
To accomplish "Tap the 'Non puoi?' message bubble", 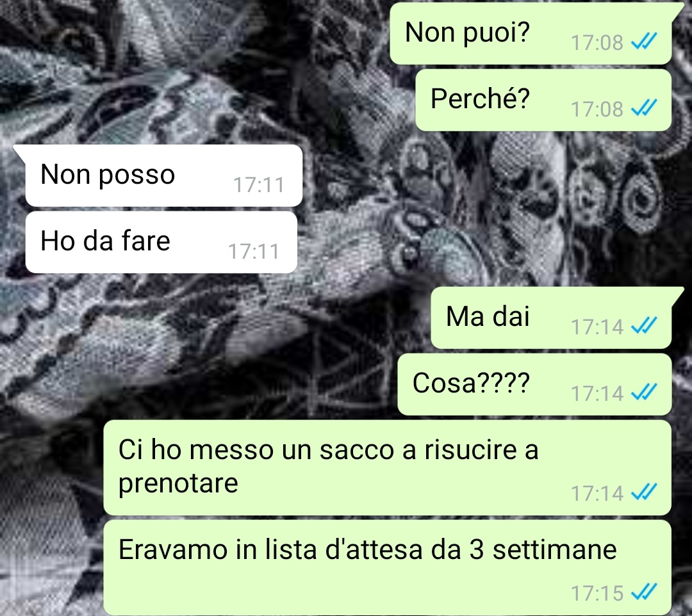I will [x=531, y=33].
